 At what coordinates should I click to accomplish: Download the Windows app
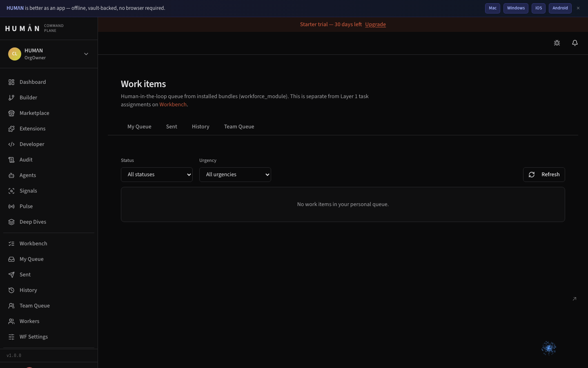[x=516, y=8]
